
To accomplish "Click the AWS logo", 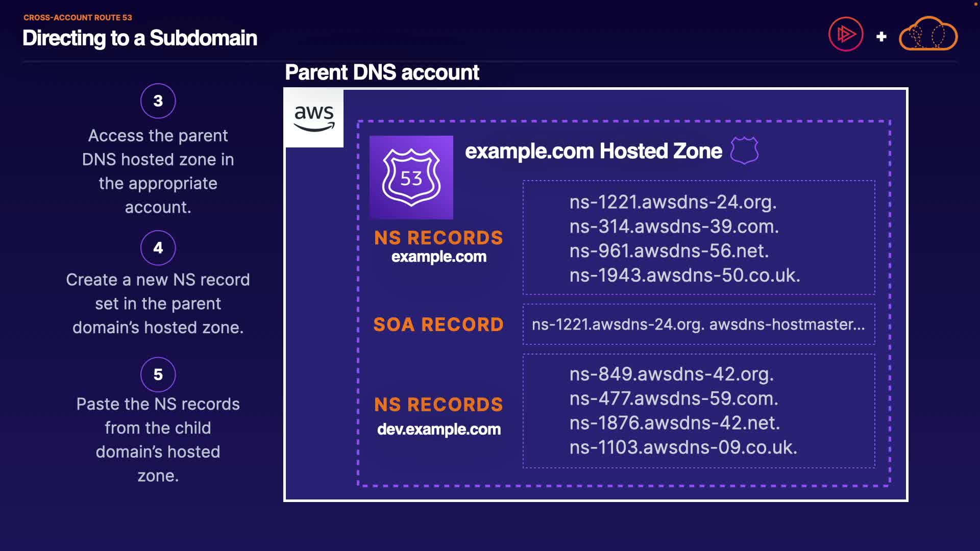I will (x=314, y=118).
